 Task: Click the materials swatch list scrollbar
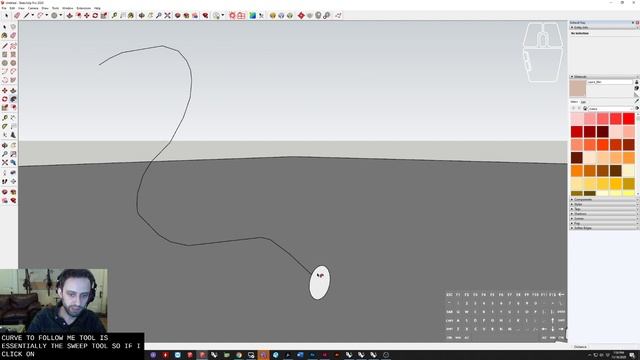click(637, 154)
